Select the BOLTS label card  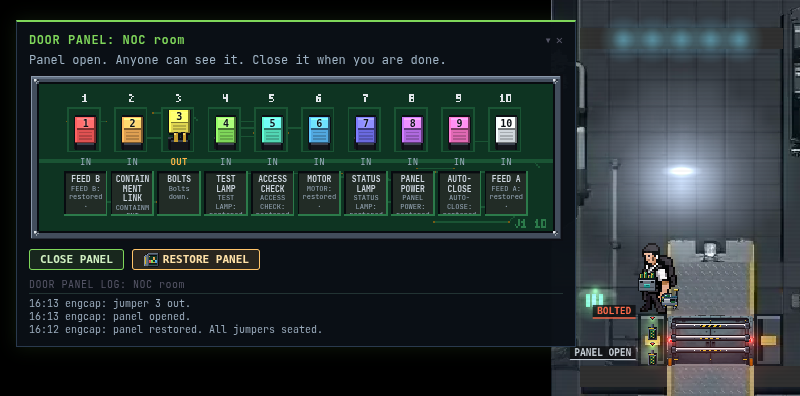coord(179,193)
